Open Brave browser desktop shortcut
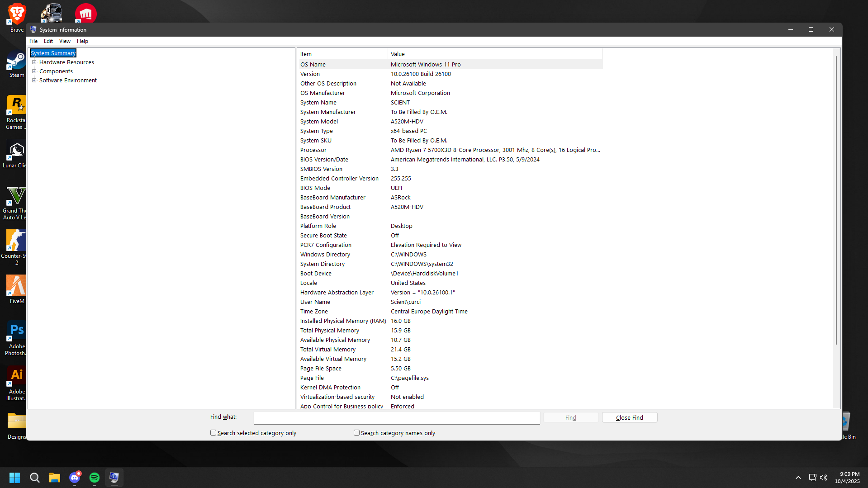Viewport: 868px width, 488px height. (17, 17)
